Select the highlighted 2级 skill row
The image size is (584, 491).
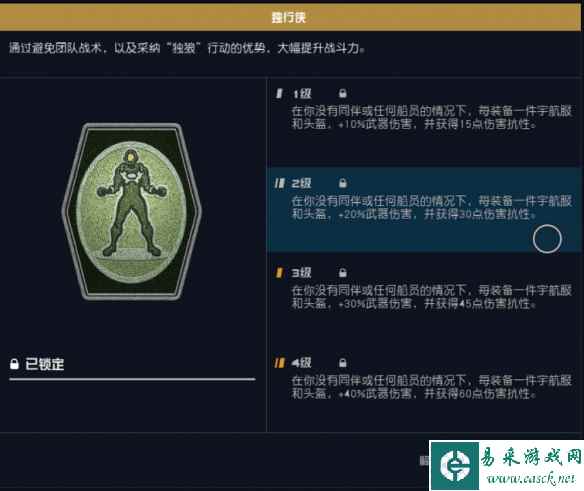click(425, 210)
